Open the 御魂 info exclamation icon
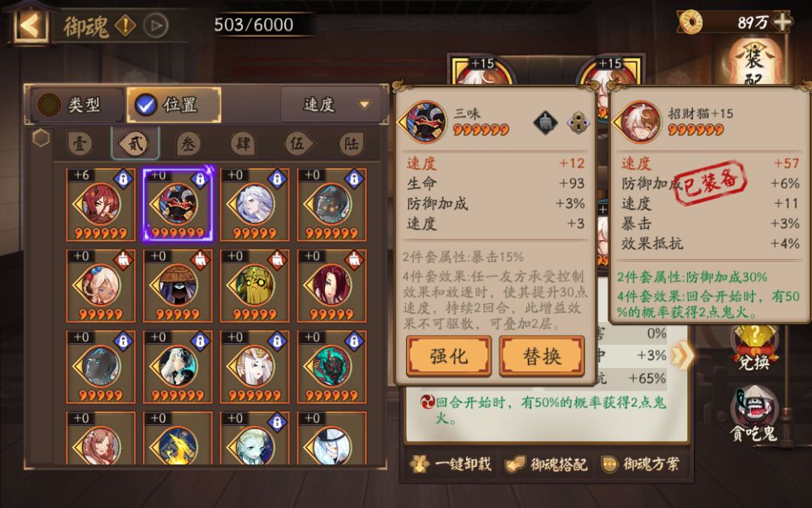 [x=125, y=25]
